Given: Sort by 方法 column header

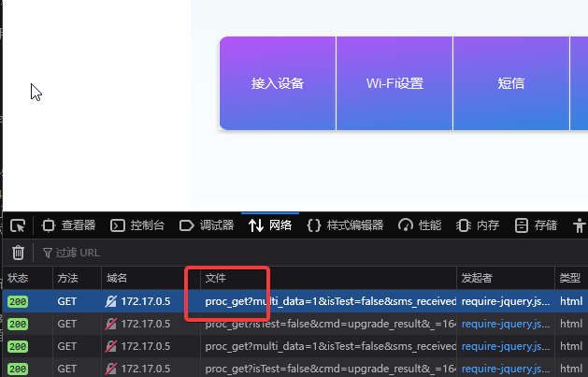Looking at the screenshot, I should [77, 278].
